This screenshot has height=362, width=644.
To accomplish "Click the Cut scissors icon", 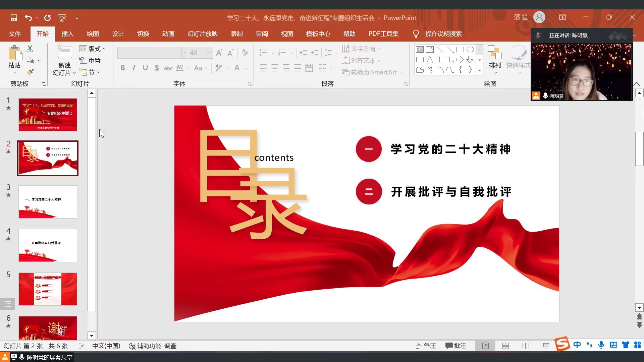I will [x=30, y=49].
